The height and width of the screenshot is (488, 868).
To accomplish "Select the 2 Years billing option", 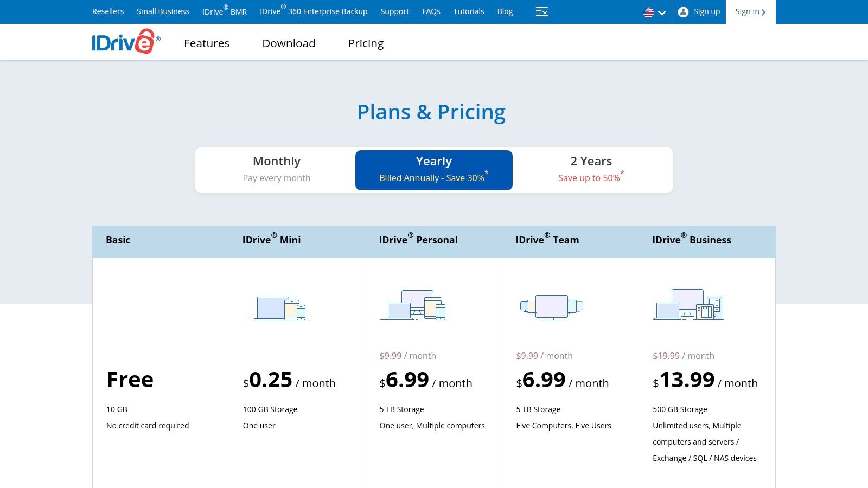I will pyautogui.click(x=591, y=170).
